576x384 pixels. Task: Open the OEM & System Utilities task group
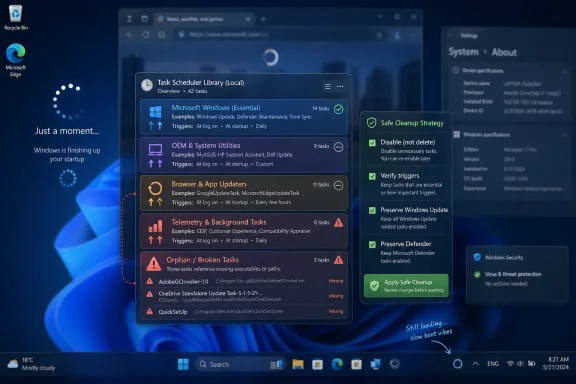click(244, 155)
